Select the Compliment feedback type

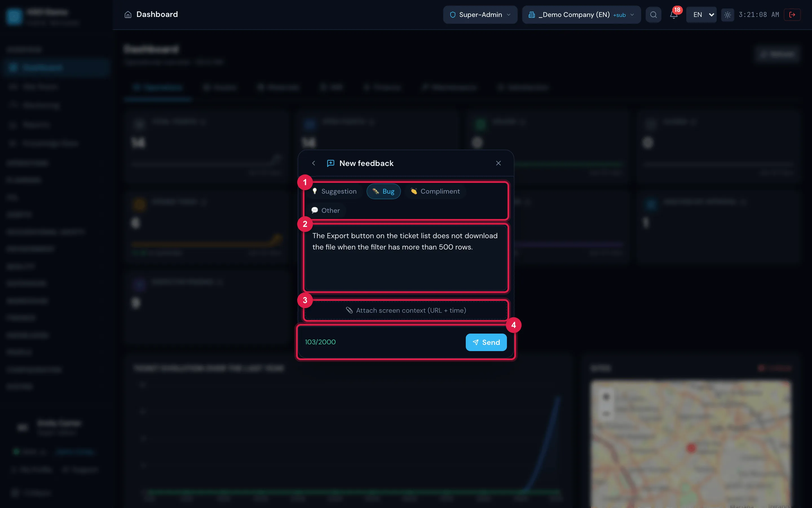(435, 192)
